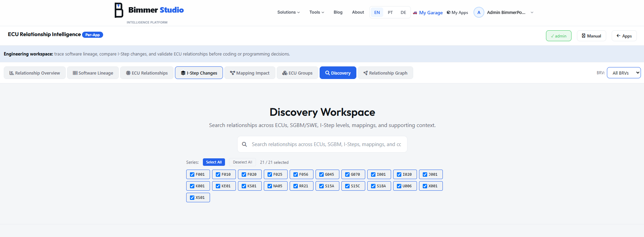
Task: Toggle the X001 series checkbox
Action: (425, 186)
